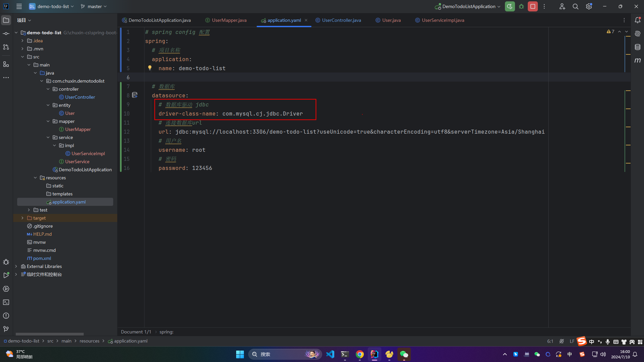Open the Run tool window

coord(6,275)
